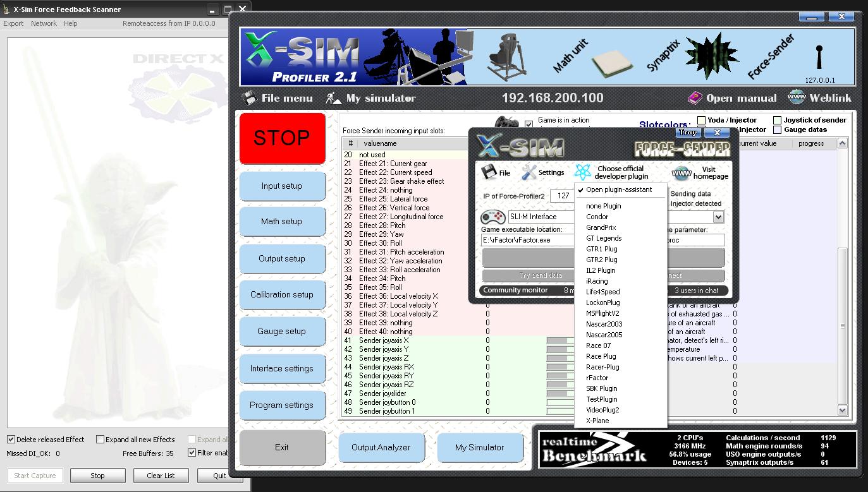Select rFactor from the plugin list
This screenshot has height=492, width=868.
(598, 377)
